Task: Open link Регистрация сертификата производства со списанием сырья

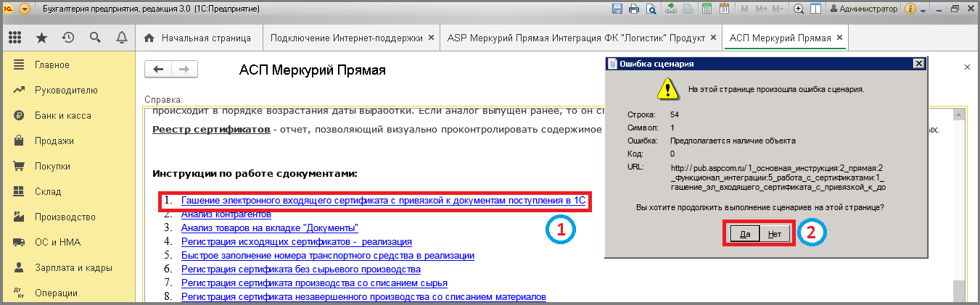Action: (x=314, y=283)
